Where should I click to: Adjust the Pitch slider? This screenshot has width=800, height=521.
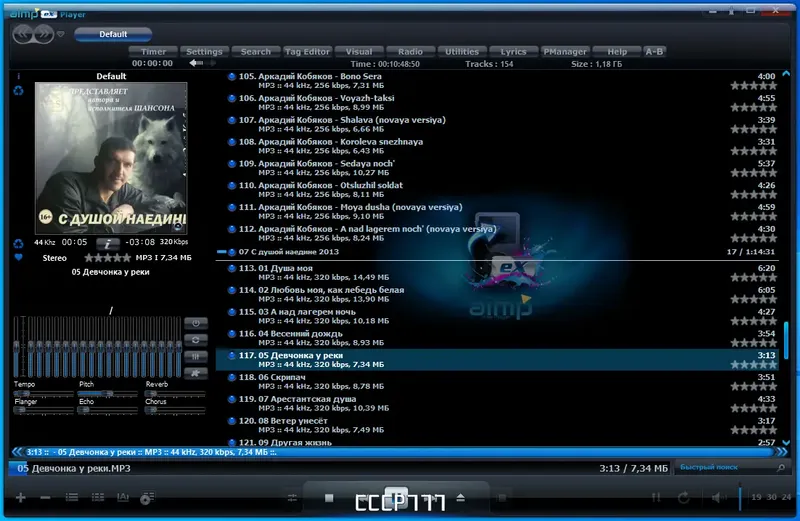click(108, 393)
